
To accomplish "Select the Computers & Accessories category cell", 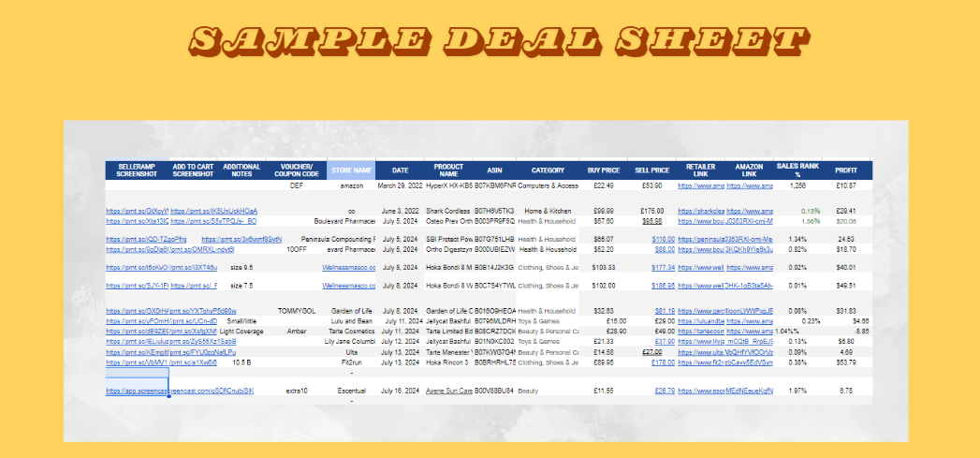I will point(548,185).
